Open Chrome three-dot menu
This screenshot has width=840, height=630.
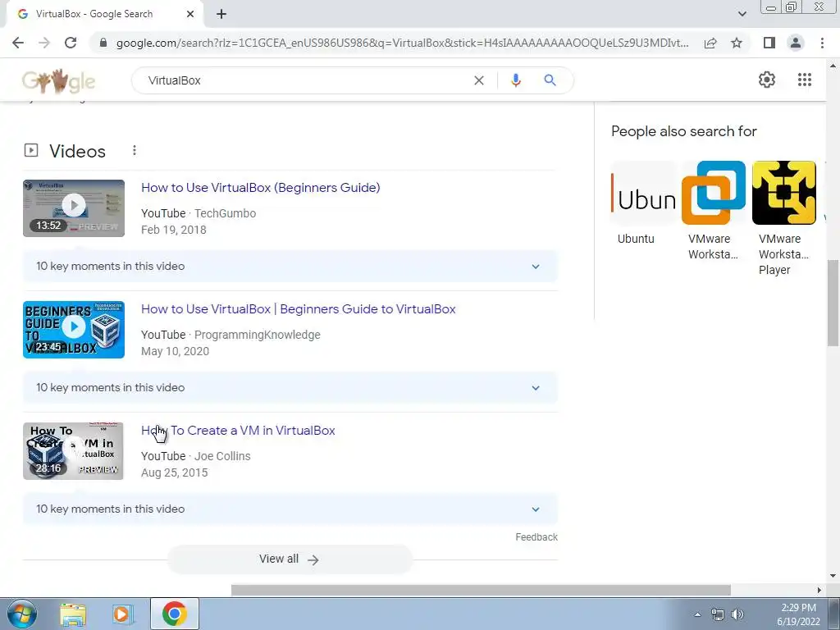822,43
